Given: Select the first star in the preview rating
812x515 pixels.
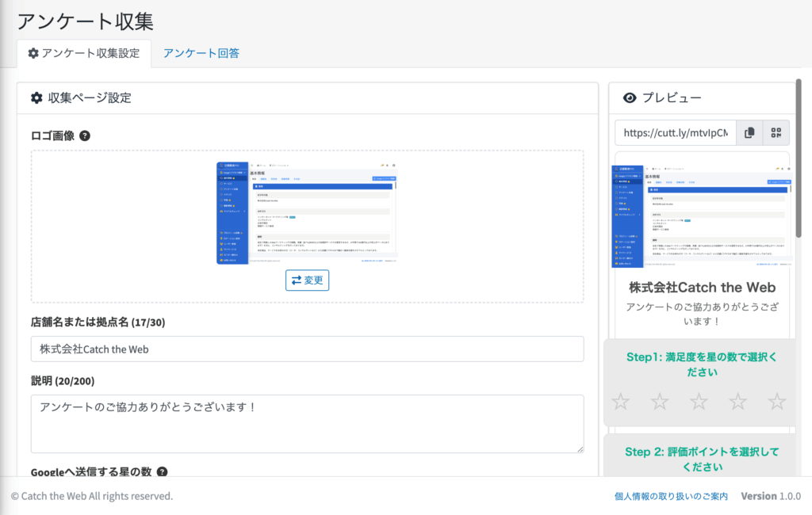Looking at the screenshot, I should pyautogui.click(x=621, y=402).
